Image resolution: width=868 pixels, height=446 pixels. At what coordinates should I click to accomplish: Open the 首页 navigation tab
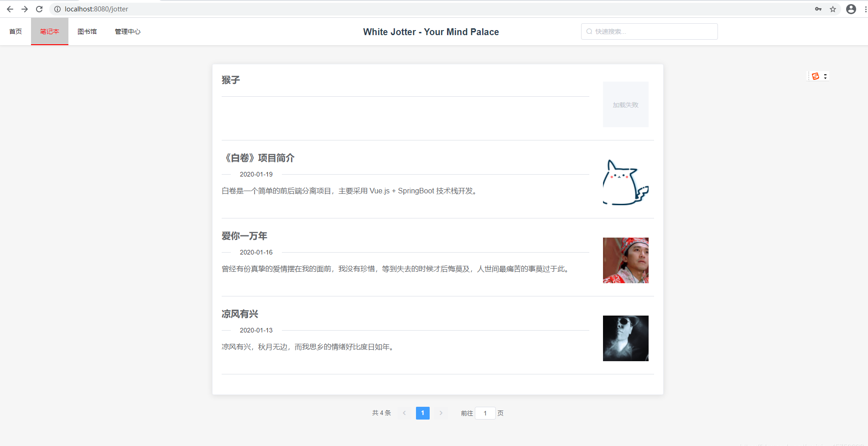click(x=16, y=31)
